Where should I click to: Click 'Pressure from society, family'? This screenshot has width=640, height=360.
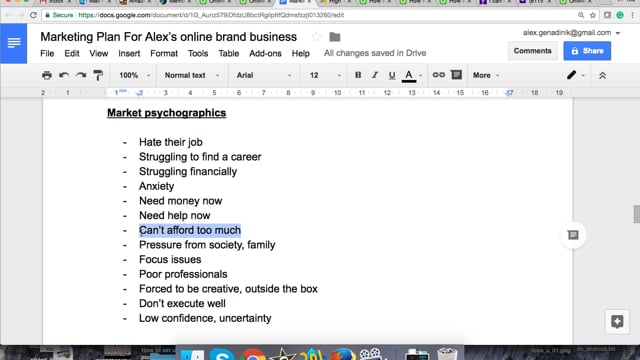point(207,245)
